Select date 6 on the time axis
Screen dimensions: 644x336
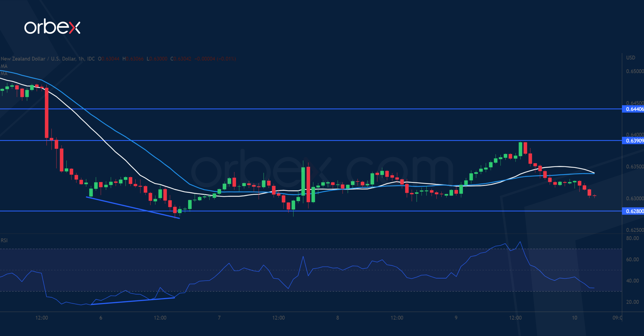coord(101,318)
